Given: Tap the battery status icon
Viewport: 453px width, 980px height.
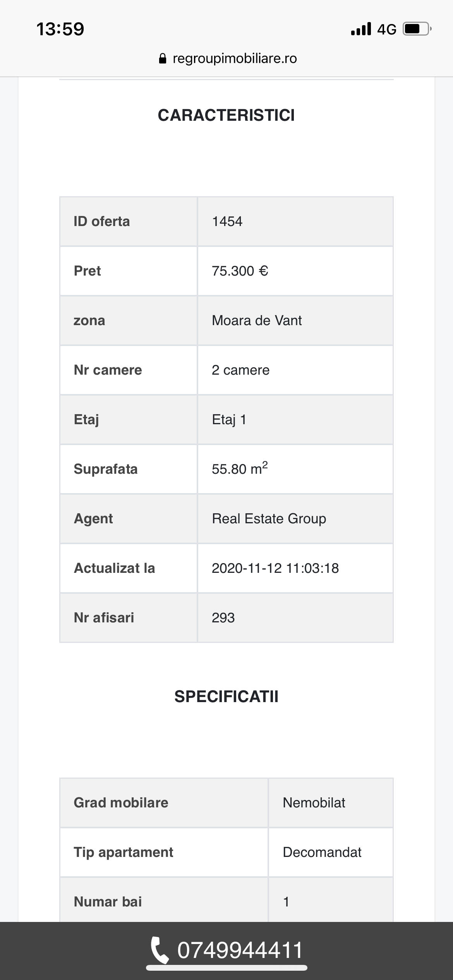Looking at the screenshot, I should coord(417,29).
